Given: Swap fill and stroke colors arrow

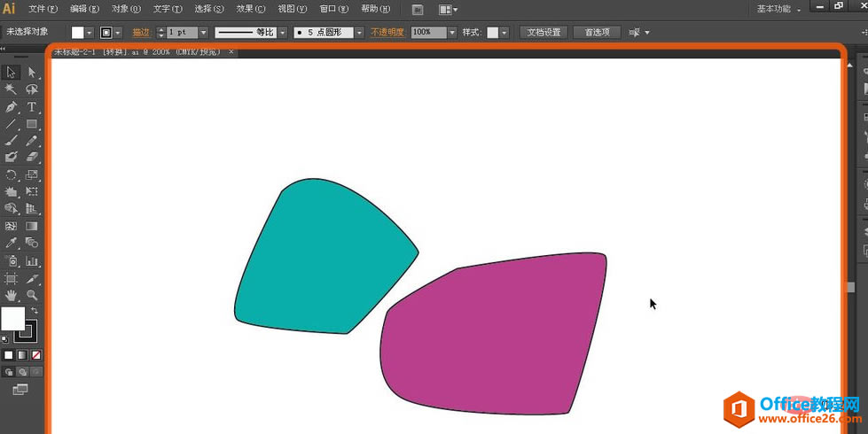Looking at the screenshot, I should (x=35, y=311).
